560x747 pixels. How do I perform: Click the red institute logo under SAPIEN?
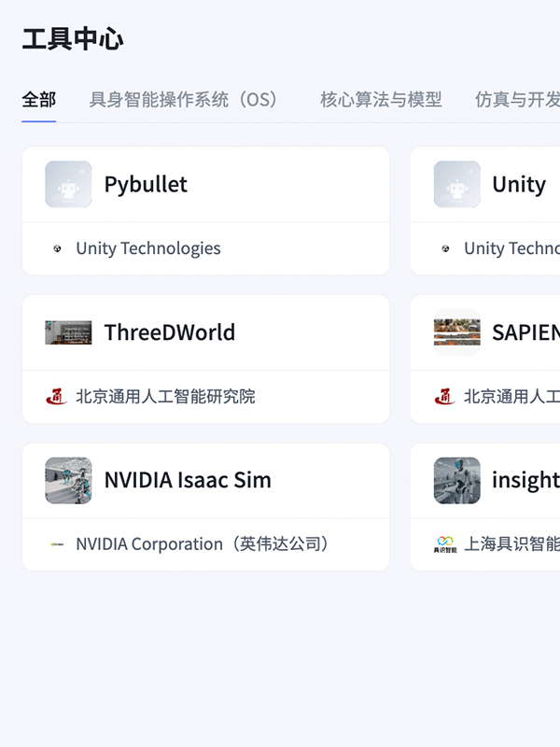pos(445,396)
